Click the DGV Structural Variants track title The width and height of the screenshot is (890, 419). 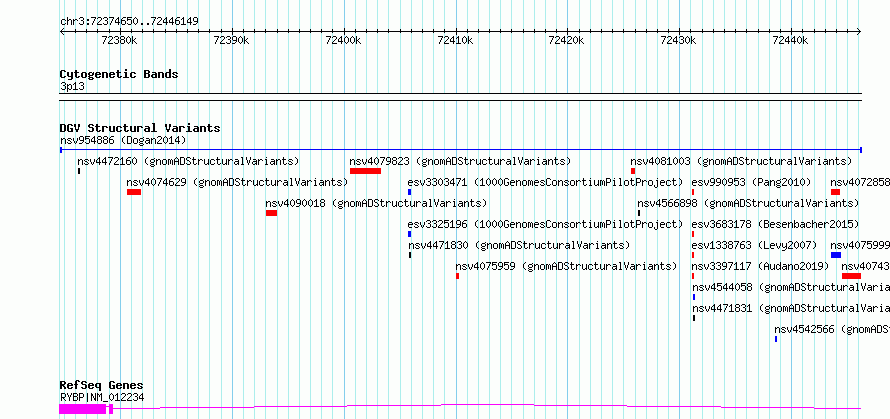point(140,128)
